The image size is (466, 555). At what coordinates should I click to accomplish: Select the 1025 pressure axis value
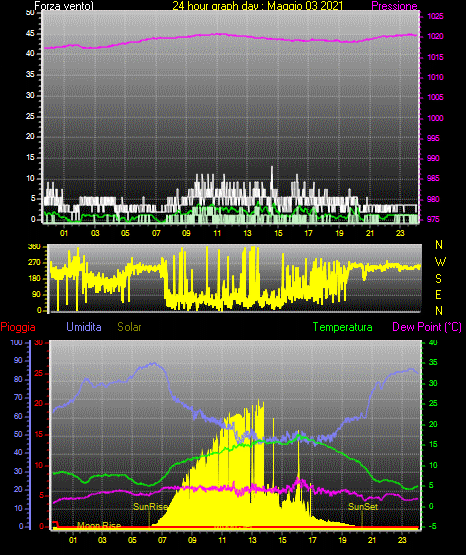435,16
